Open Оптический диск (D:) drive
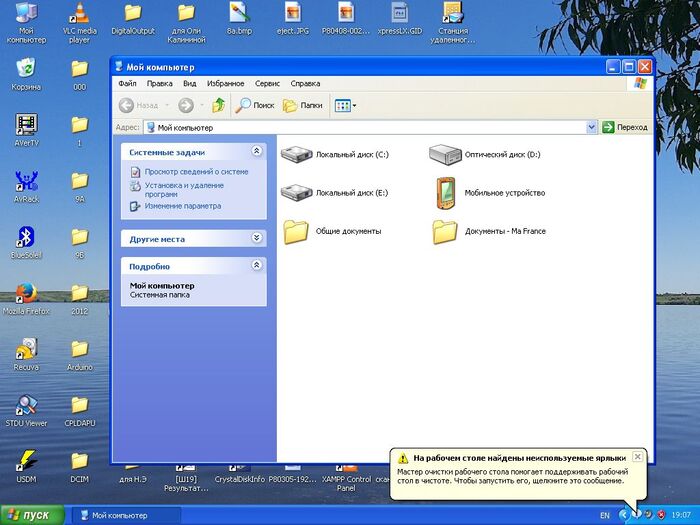 click(x=445, y=155)
